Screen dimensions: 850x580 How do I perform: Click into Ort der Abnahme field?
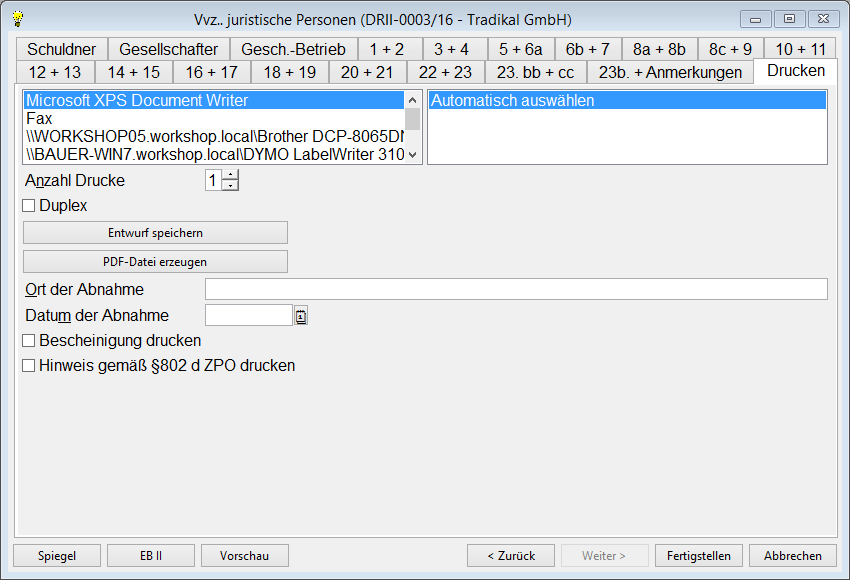[515, 290]
